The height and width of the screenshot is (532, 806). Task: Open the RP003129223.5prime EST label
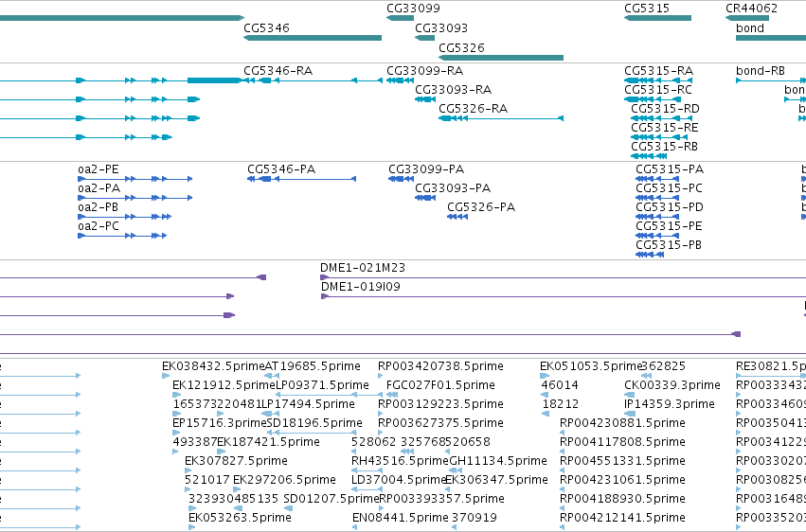[440, 404]
